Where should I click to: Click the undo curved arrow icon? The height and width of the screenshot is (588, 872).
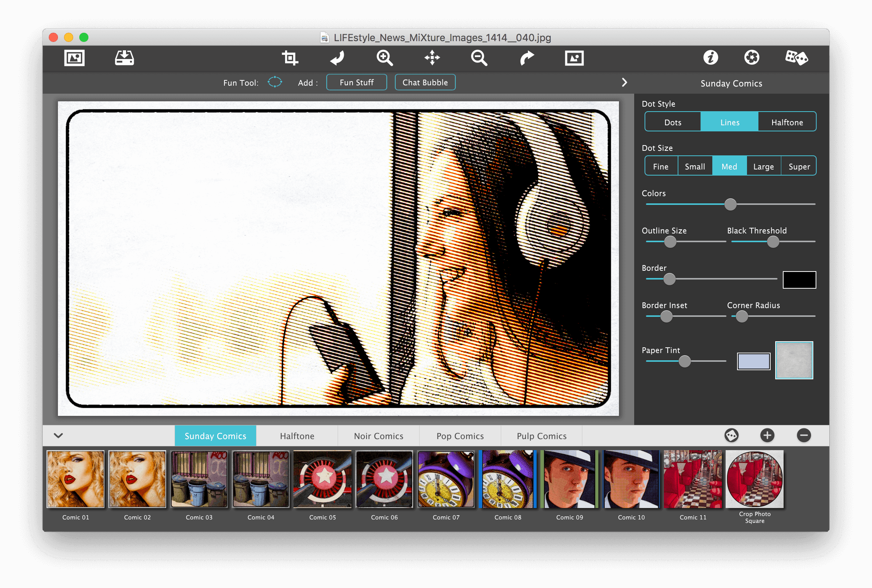[x=337, y=58]
